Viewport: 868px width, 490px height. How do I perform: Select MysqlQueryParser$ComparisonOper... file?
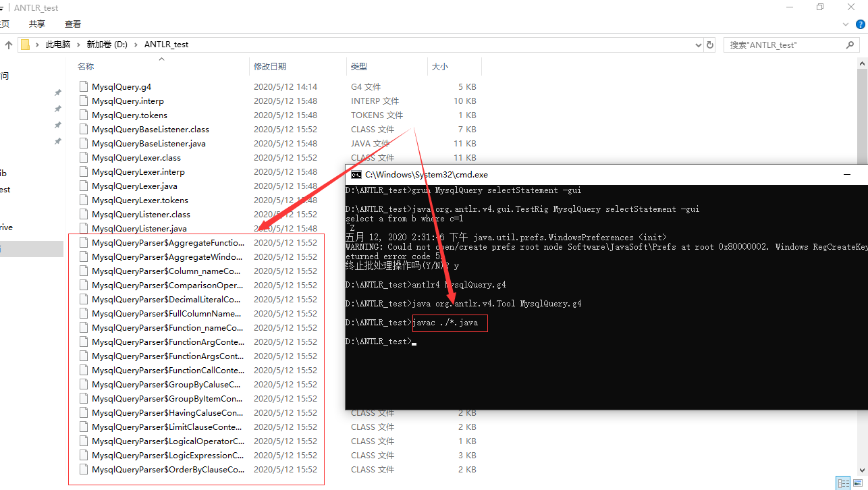[167, 285]
